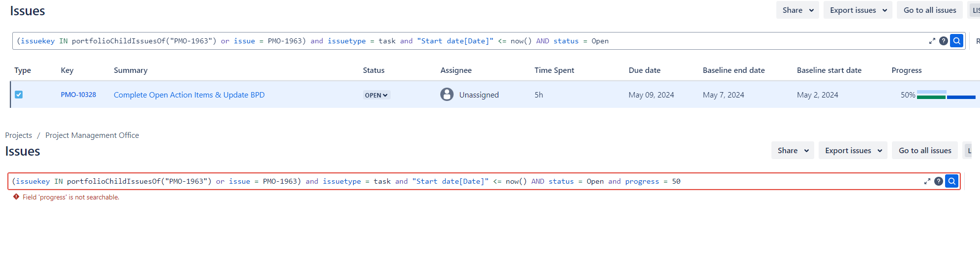Viewport: 980px width, 262px height.
Task: Sort by the Assignee column header
Action: click(456, 70)
